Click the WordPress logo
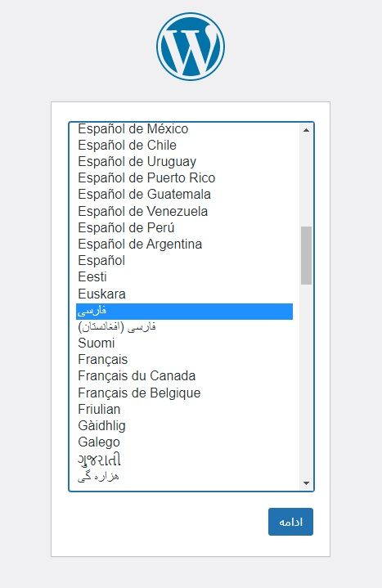The width and height of the screenshot is (382, 588). coord(191,47)
